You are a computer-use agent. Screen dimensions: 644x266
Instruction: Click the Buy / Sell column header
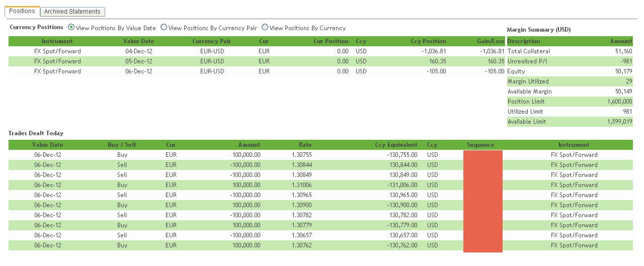point(122,145)
